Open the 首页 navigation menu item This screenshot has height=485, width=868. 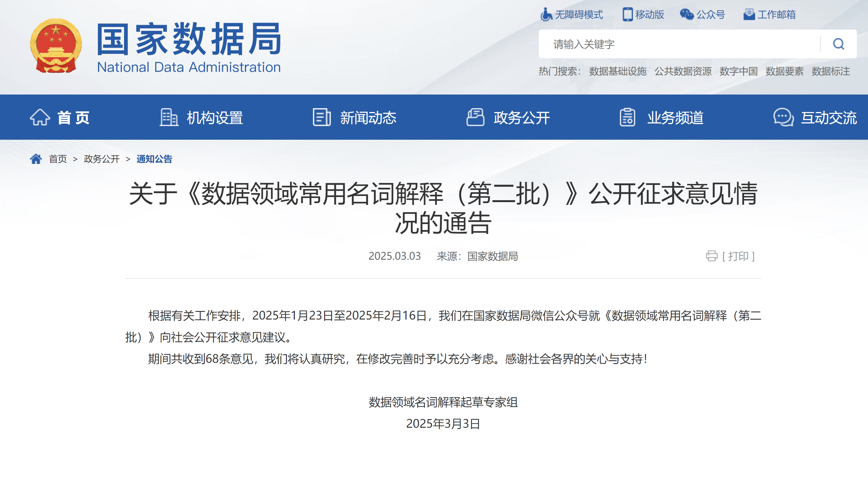coord(60,117)
